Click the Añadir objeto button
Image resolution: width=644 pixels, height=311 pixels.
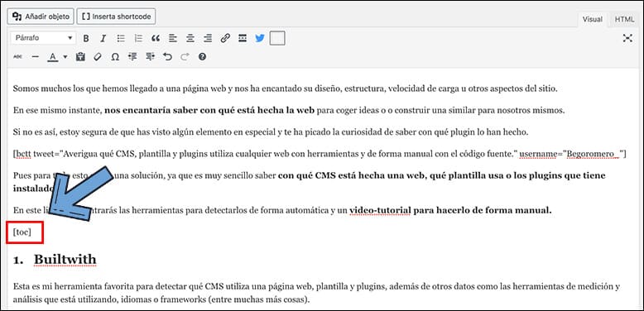[x=41, y=17]
